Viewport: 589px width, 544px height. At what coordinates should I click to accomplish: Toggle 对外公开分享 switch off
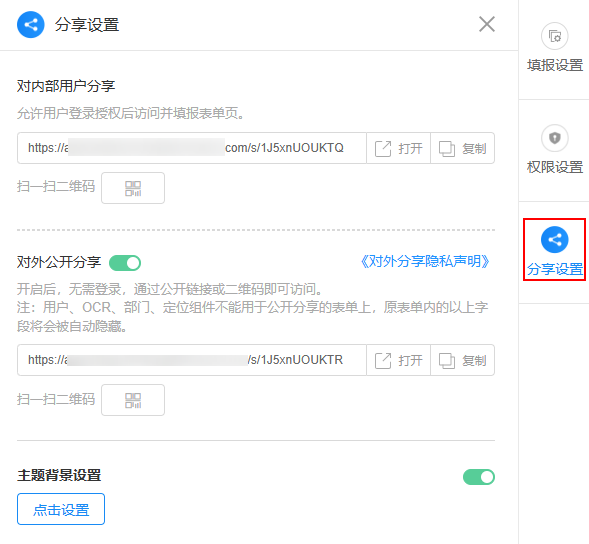tap(125, 263)
